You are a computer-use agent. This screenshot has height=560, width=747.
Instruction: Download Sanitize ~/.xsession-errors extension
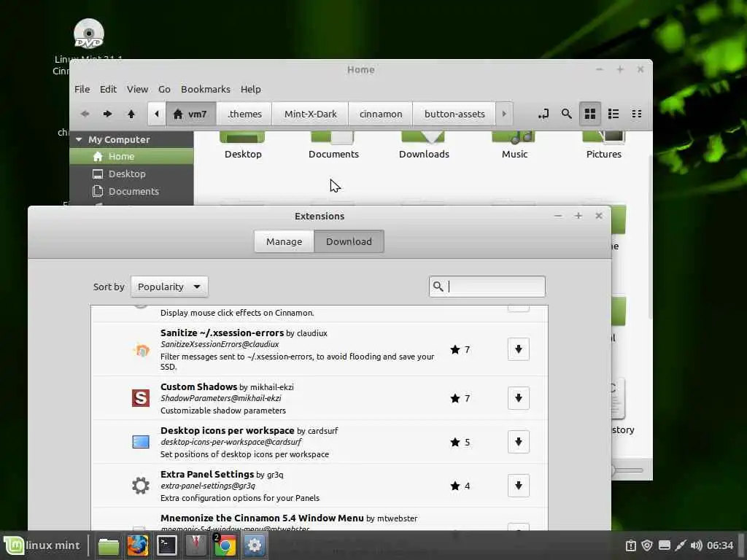click(x=519, y=349)
